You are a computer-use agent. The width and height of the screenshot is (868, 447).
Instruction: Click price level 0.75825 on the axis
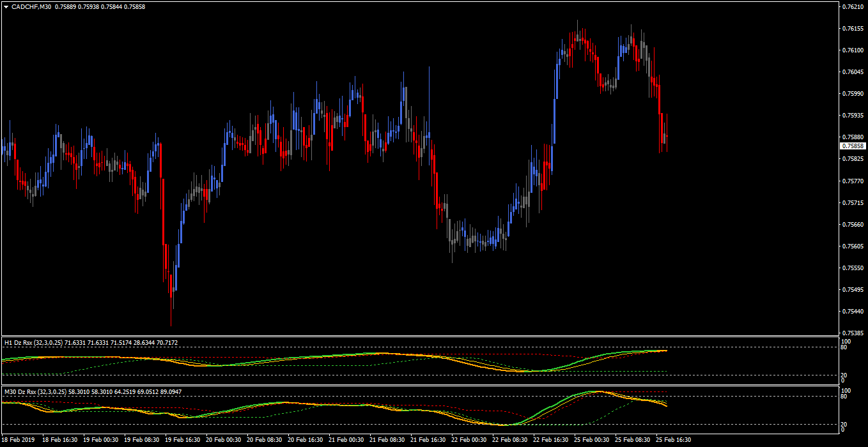852,159
